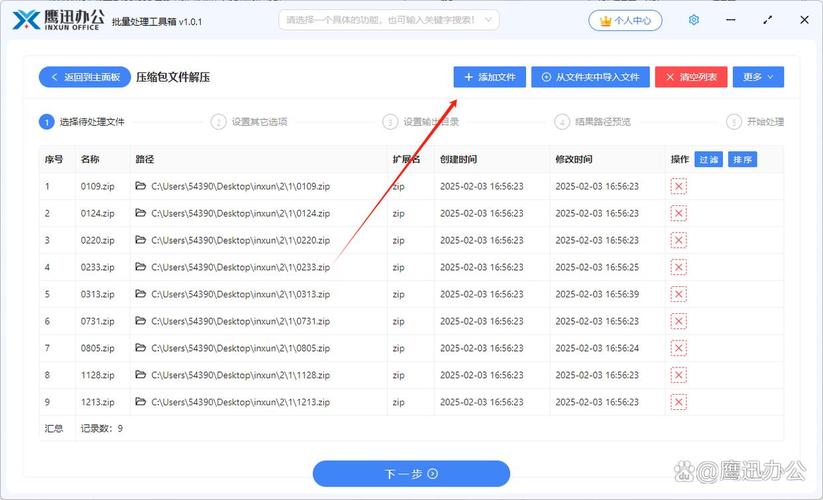Click modified time 2025-02-03 16:56:39

[x=597, y=294]
